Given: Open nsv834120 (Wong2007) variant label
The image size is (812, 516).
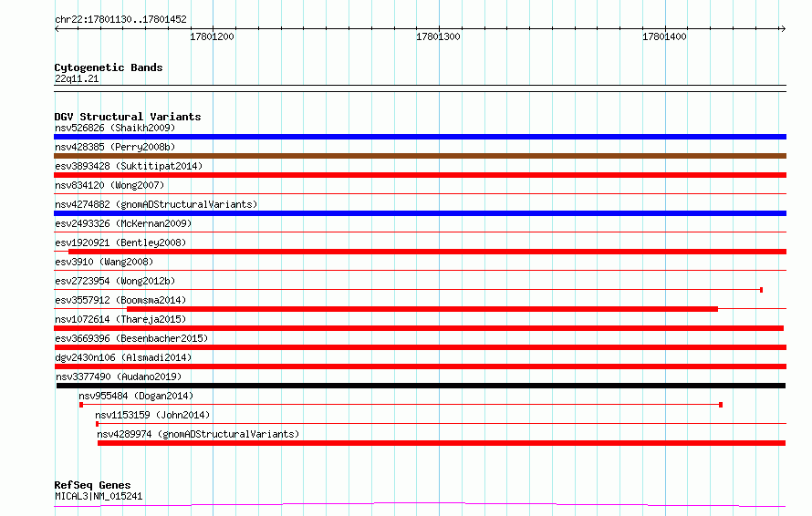Looking at the screenshot, I should (x=109, y=185).
